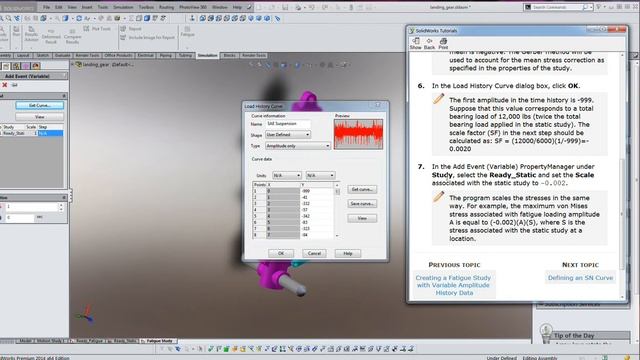
Task: Click Include Image for Report icon
Action: (x=123, y=37)
